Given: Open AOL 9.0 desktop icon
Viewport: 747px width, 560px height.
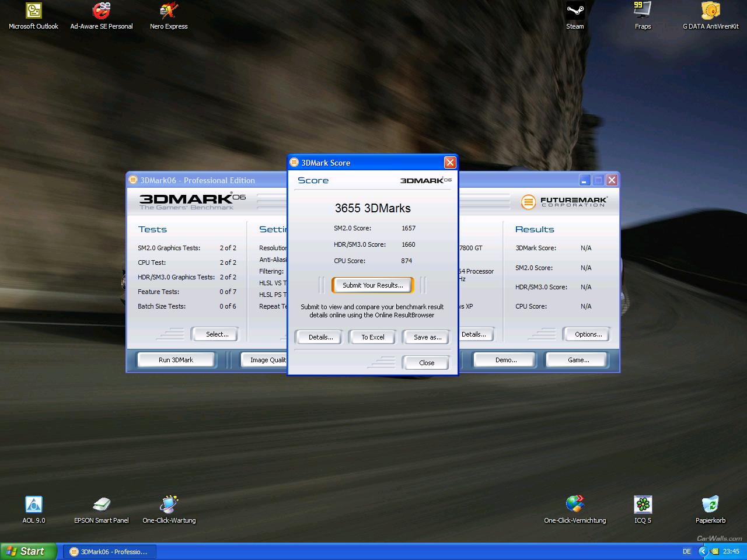Looking at the screenshot, I should pos(33,510).
